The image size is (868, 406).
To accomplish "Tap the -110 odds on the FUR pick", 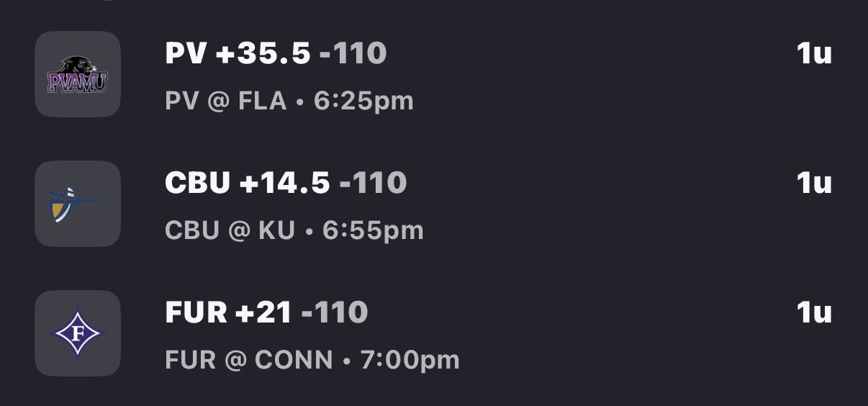I will pyautogui.click(x=334, y=313).
